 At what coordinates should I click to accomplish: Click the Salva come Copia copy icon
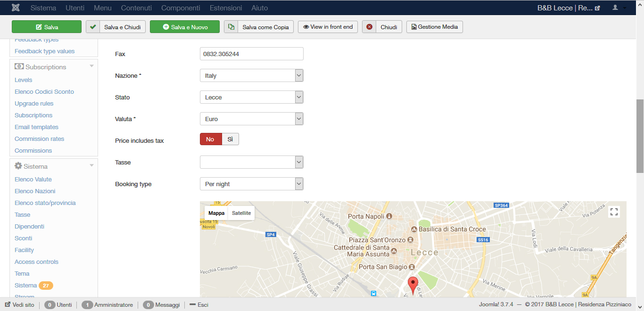(231, 27)
